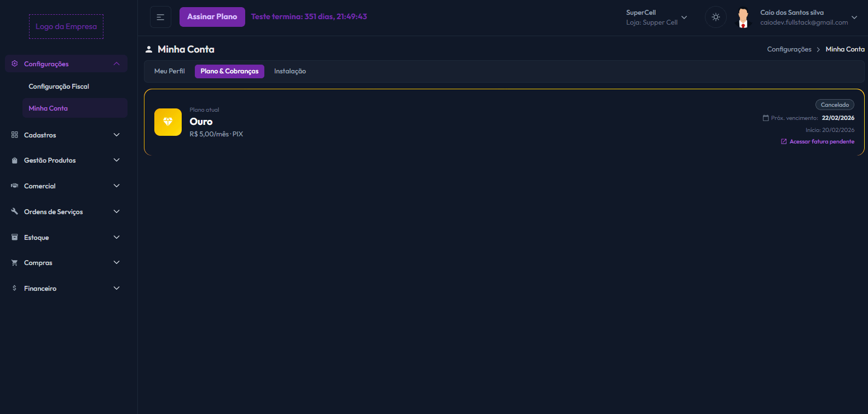Click the Ordens de Serviços wrench icon
The width and height of the screenshot is (868, 414).
pyautogui.click(x=15, y=211)
